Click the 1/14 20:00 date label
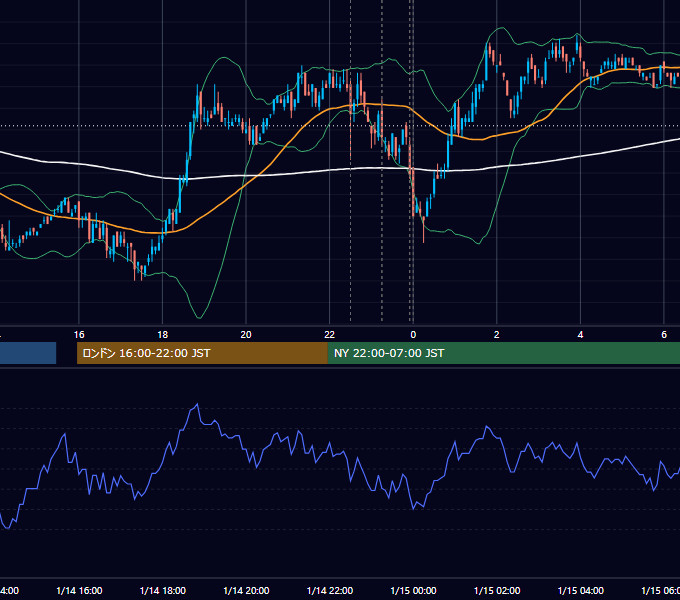The width and height of the screenshot is (680, 600). (246, 590)
